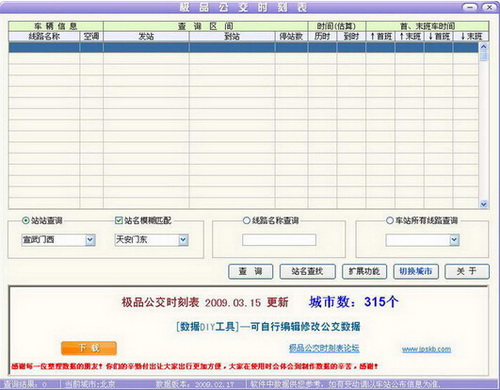Expand the station dropdown under 车站所有线路查询
The height and width of the screenshot is (390, 500).
(454, 240)
